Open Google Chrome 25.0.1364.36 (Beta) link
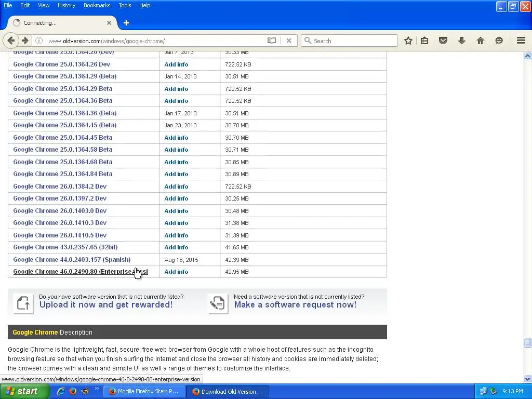The height and width of the screenshot is (399, 532). tap(65, 113)
